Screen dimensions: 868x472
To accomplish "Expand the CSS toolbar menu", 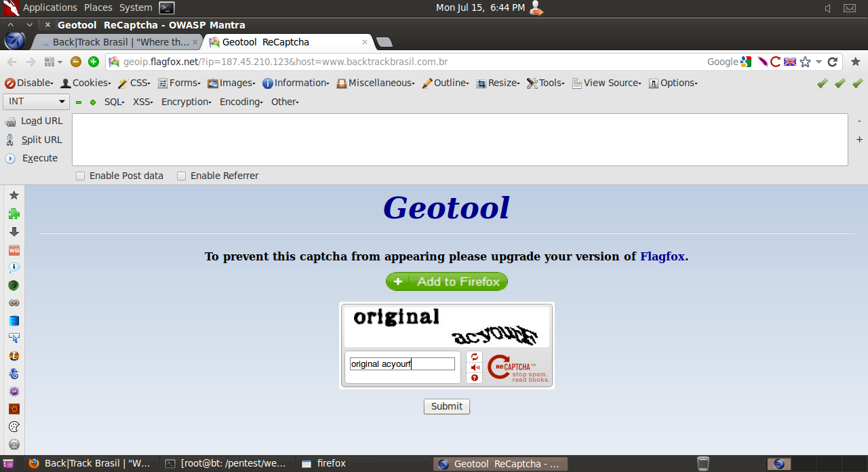I will [134, 83].
